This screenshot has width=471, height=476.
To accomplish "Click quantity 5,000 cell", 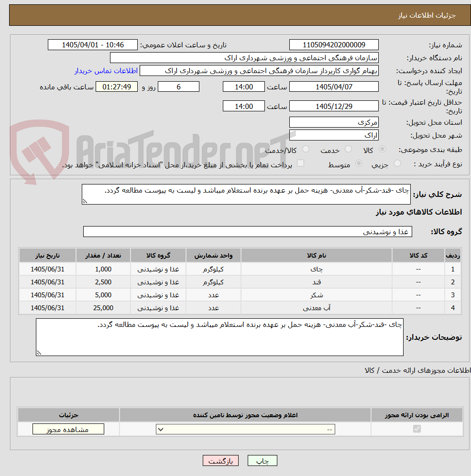I will pos(103,295).
